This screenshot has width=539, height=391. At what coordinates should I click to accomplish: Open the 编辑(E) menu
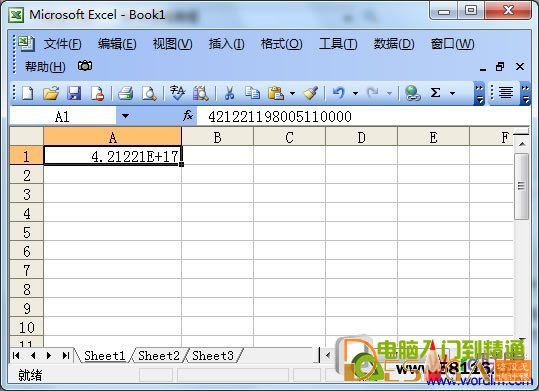pos(117,44)
